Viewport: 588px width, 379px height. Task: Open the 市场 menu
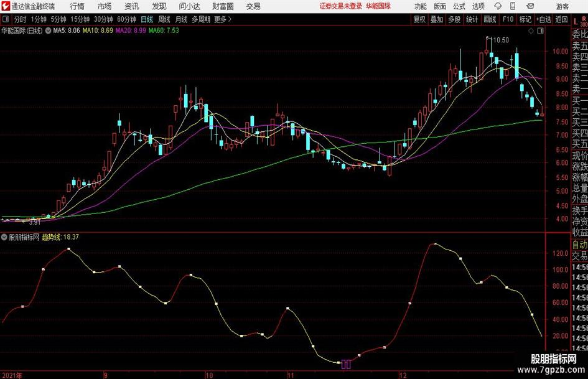click(x=105, y=6)
